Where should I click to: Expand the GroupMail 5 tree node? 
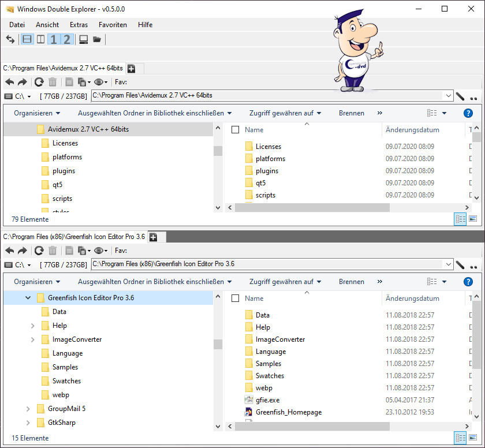[28, 409]
